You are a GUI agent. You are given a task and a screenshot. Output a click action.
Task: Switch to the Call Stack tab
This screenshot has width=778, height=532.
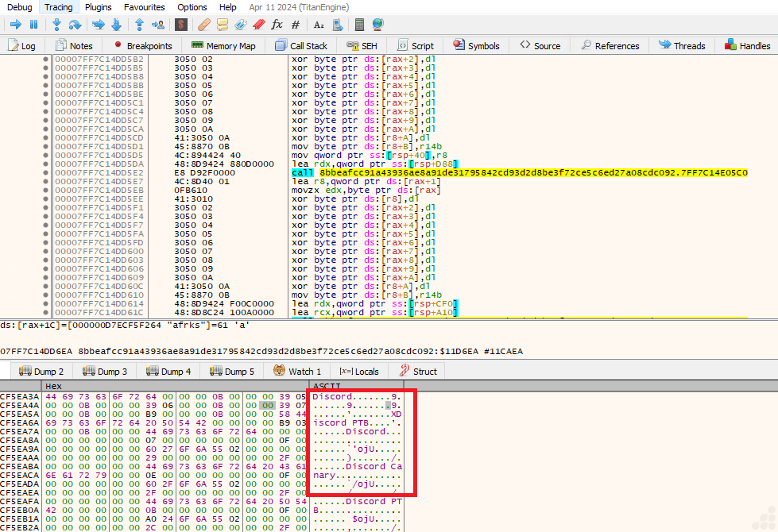[x=301, y=46]
